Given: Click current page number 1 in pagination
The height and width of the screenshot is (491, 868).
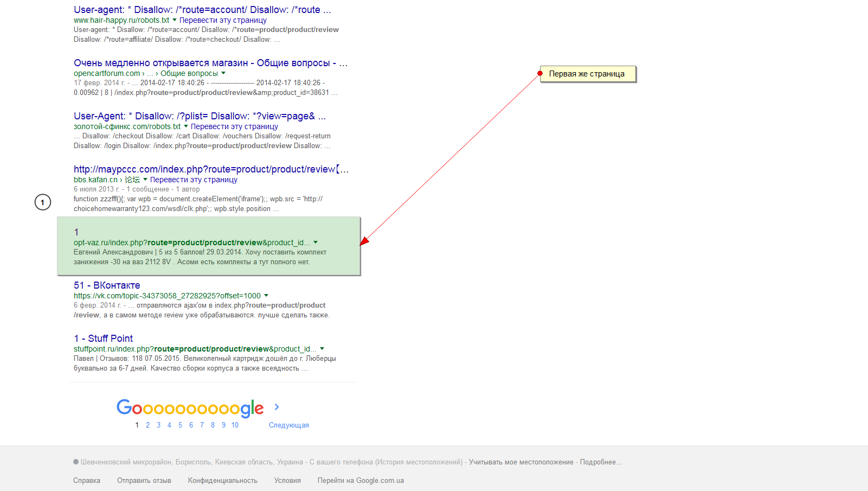Looking at the screenshot, I should (137, 425).
